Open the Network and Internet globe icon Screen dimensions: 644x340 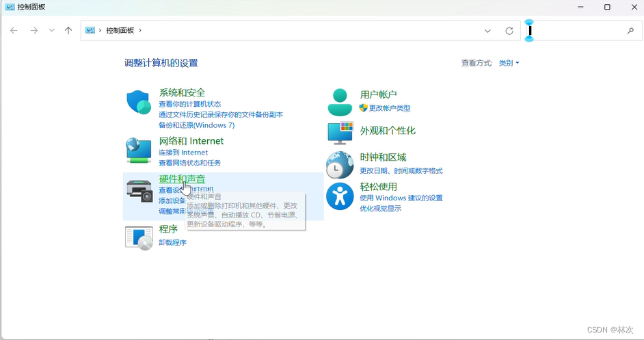(139, 151)
